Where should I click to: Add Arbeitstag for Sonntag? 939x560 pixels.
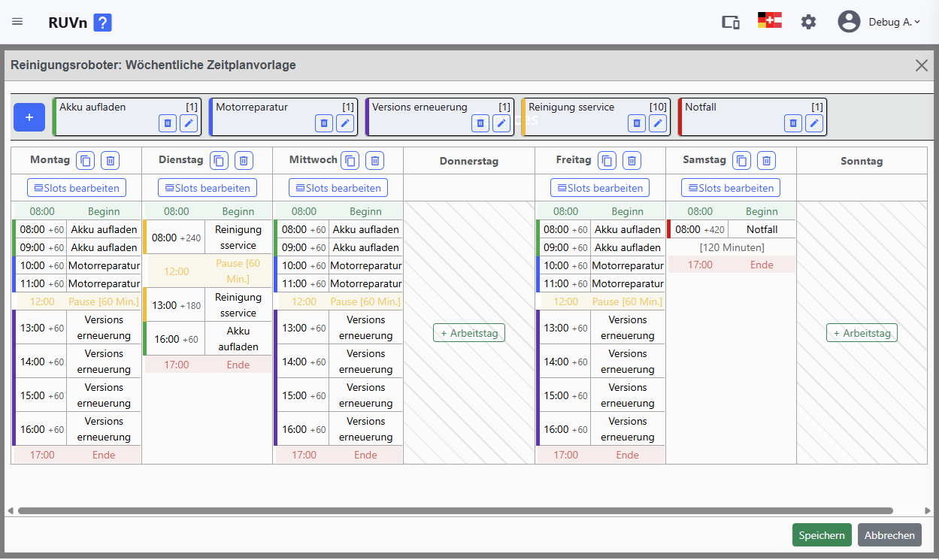pos(862,333)
